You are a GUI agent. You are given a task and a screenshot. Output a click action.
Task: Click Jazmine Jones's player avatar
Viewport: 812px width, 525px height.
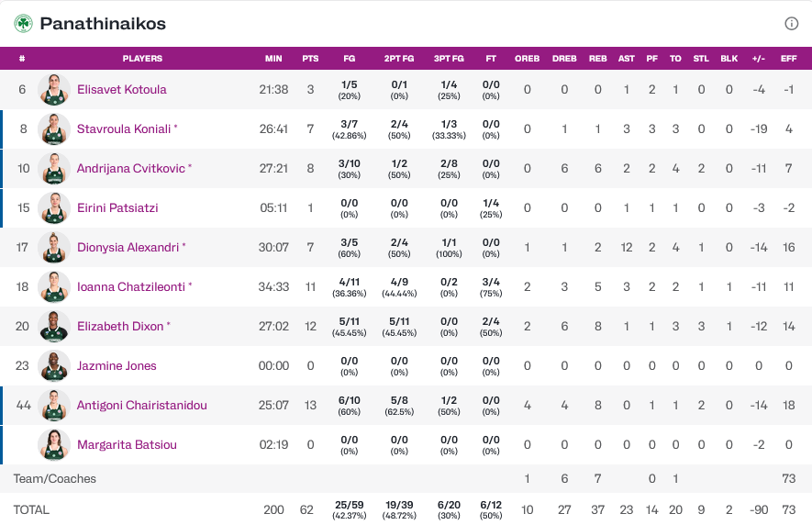[54, 366]
